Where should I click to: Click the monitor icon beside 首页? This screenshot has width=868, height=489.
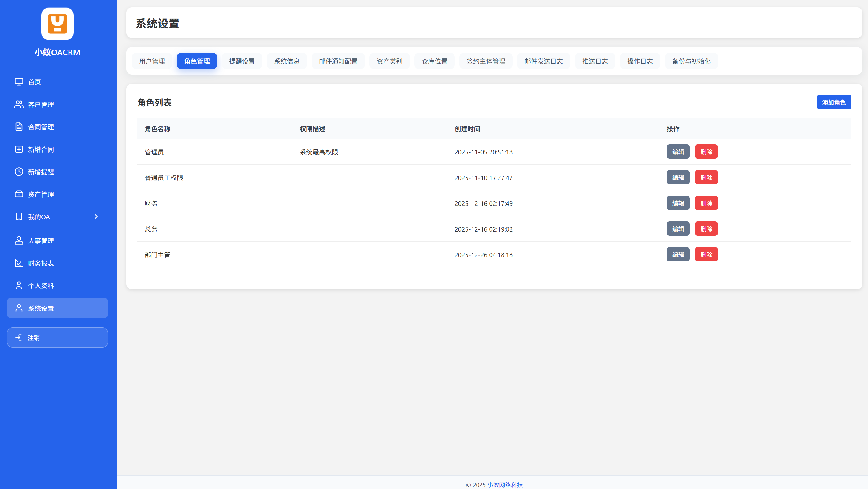(x=19, y=82)
